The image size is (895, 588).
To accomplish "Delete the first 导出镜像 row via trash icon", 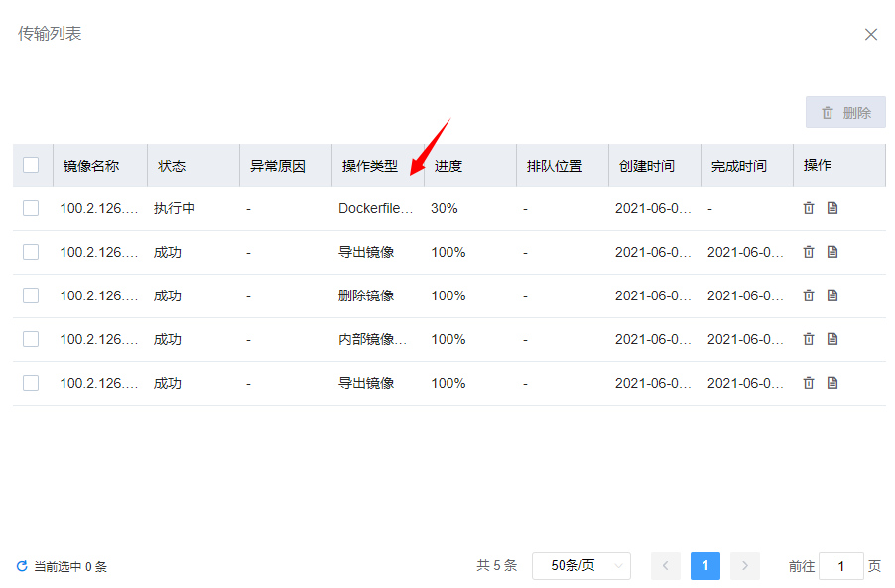I will click(809, 252).
